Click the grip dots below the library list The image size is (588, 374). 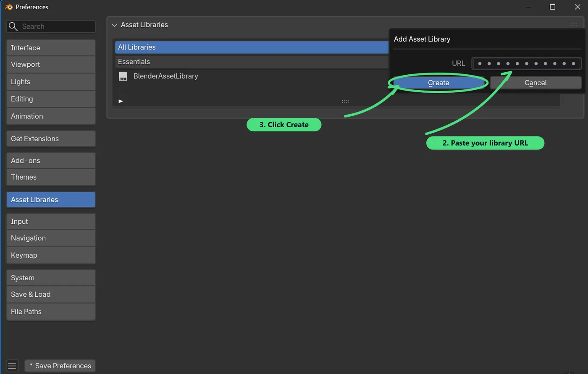pyautogui.click(x=345, y=101)
